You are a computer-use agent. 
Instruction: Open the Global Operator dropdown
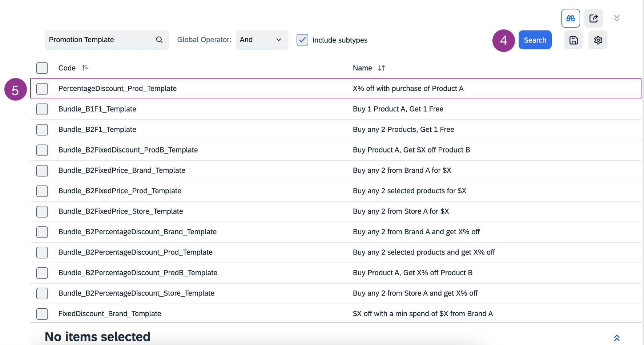(x=262, y=40)
